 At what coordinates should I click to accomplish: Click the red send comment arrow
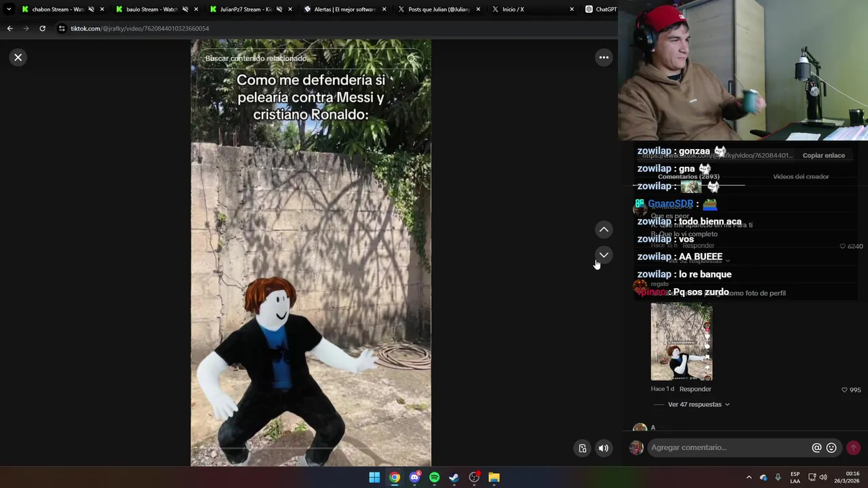853,447
